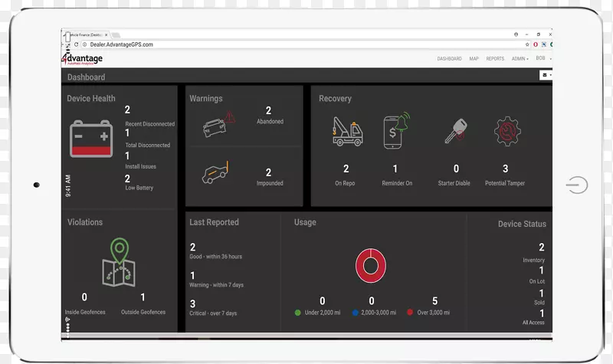613x364 pixels.
Task: Open the BOB user dropdown
Action: pos(543,59)
